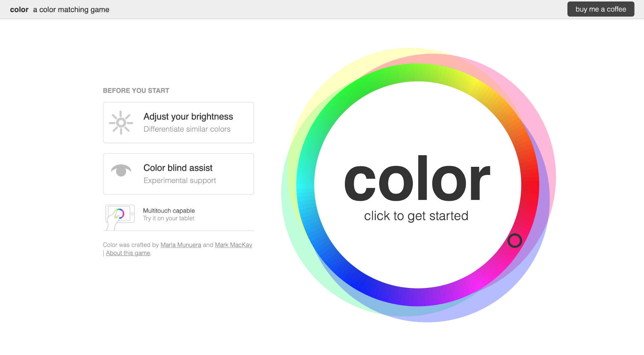Open the Mark MacKay link
This screenshot has width=644, height=355.
point(233,245)
